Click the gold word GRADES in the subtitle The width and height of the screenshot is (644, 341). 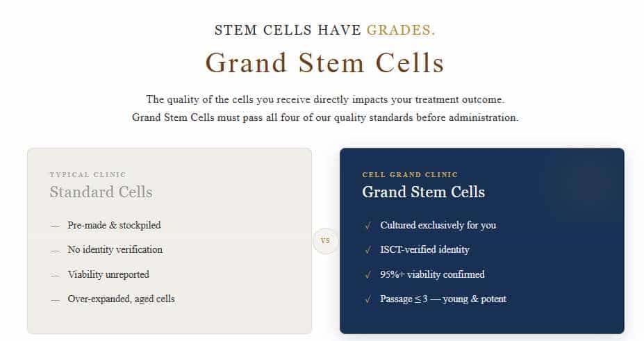pos(401,30)
